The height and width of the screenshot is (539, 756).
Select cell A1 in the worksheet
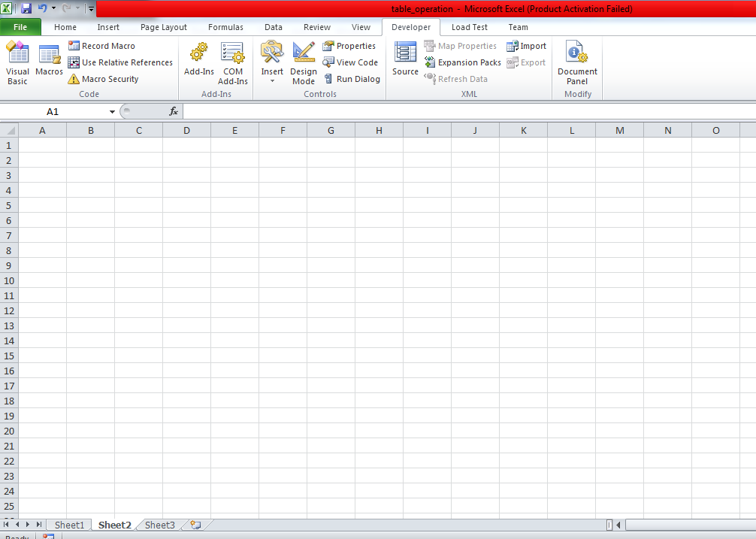[x=42, y=145]
